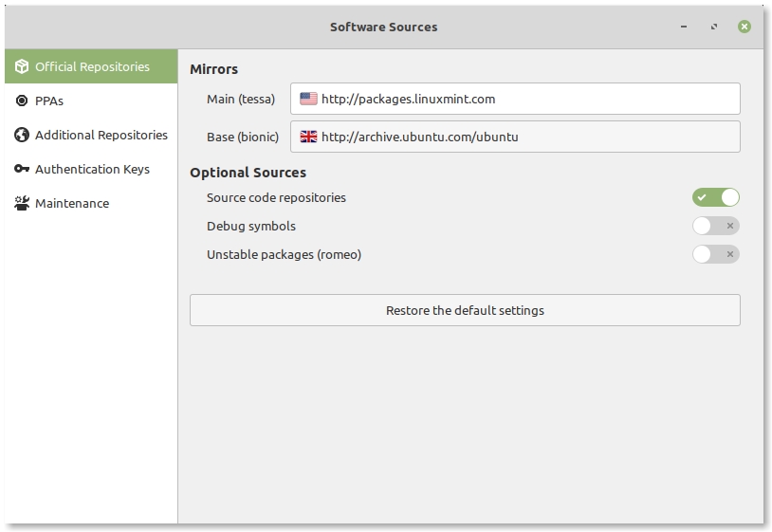Restore the default settings
This screenshot has height=532, width=772.
click(x=465, y=310)
